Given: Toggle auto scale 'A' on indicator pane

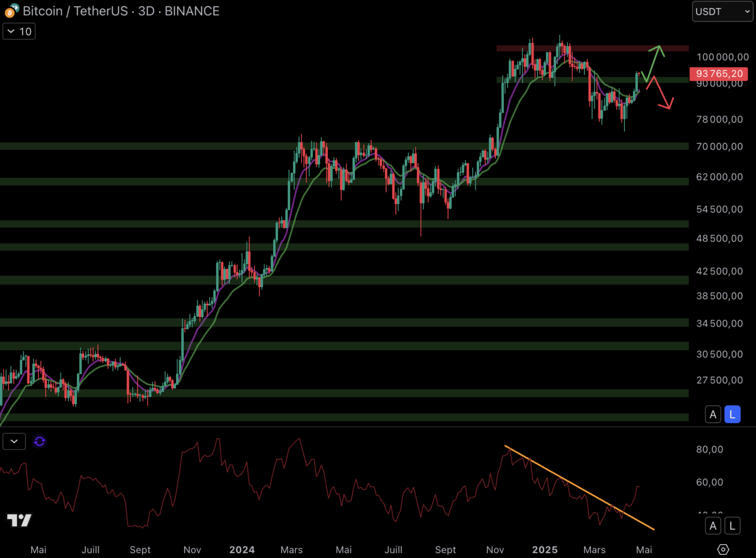Looking at the screenshot, I should (713, 526).
